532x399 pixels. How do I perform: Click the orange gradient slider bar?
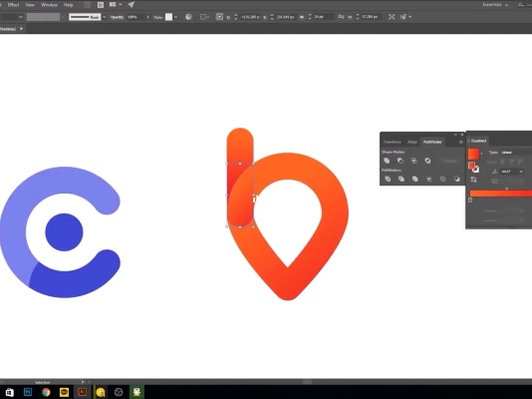(501, 194)
